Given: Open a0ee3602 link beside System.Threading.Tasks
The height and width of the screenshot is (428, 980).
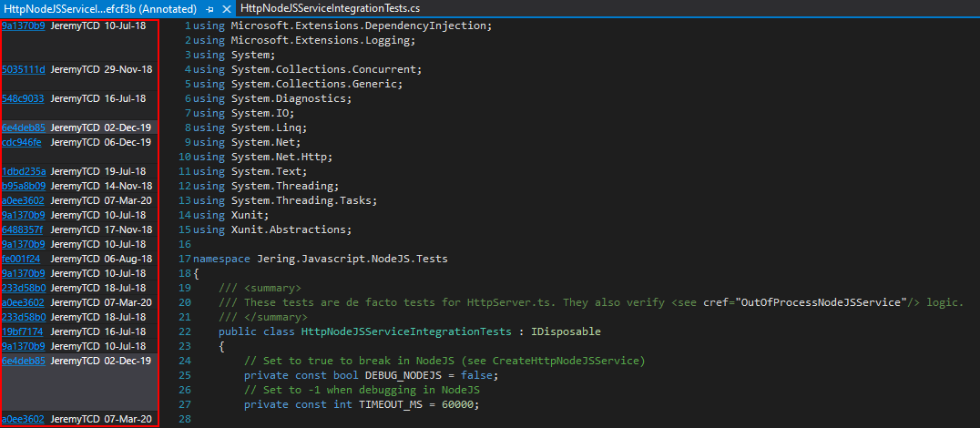Looking at the screenshot, I should click(23, 200).
